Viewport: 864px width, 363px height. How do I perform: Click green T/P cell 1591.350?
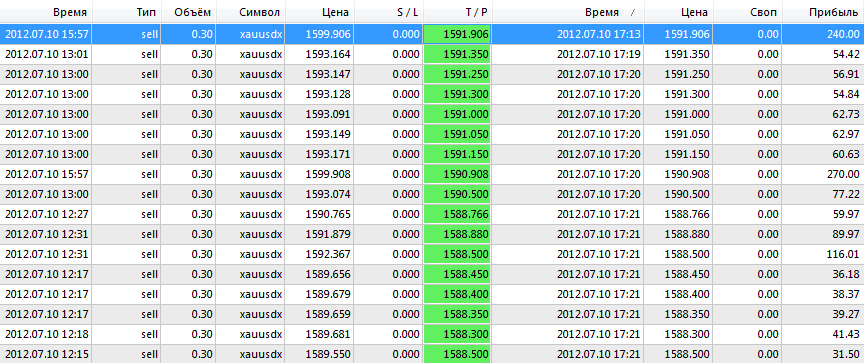pyautogui.click(x=457, y=54)
